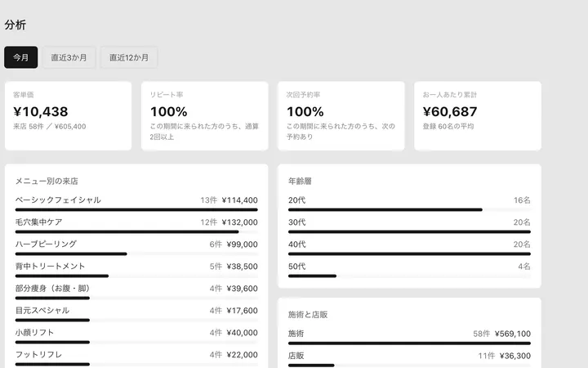
Task: Click the ハーブピーリング progress bar
Action: [x=136, y=254]
